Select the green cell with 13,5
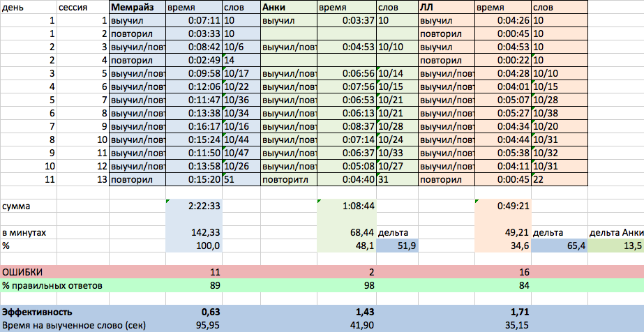This screenshot has height=332, width=644. click(616, 246)
